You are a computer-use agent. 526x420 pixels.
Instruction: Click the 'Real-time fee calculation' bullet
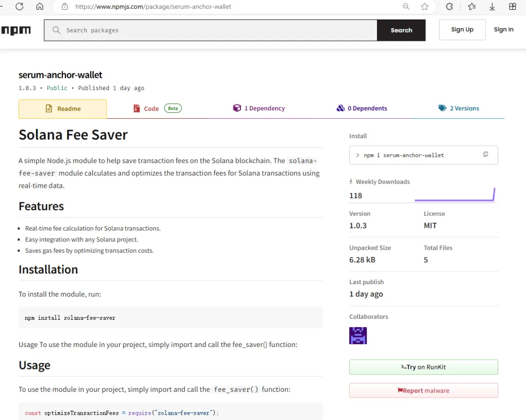[x=93, y=228]
